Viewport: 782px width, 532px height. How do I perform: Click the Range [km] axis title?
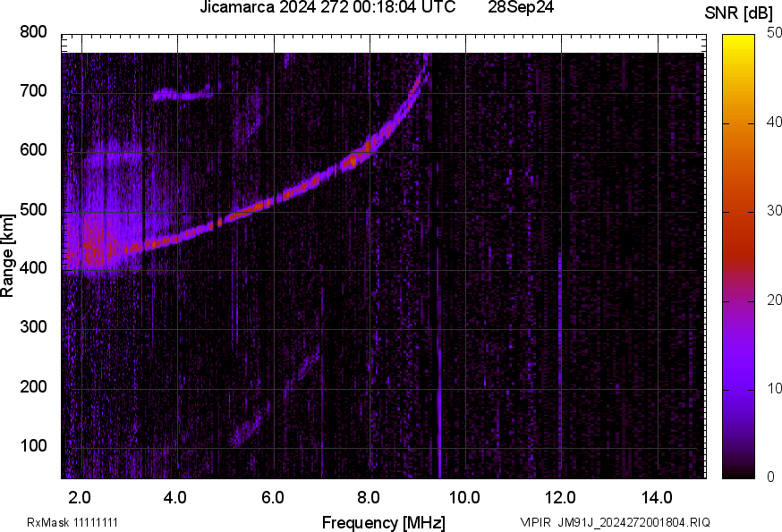[7, 256]
